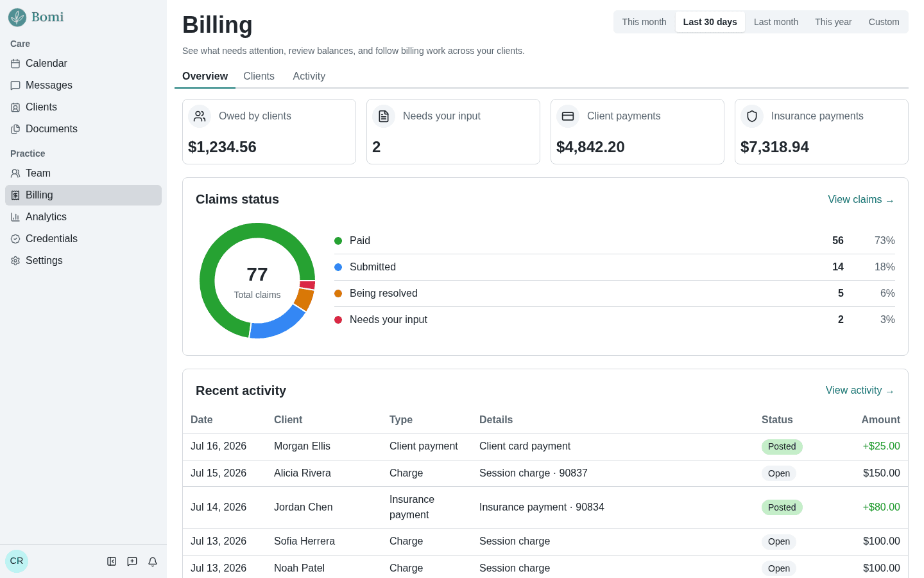The width and height of the screenshot is (924, 578).
Task: Select the This month range
Action: coord(644,22)
